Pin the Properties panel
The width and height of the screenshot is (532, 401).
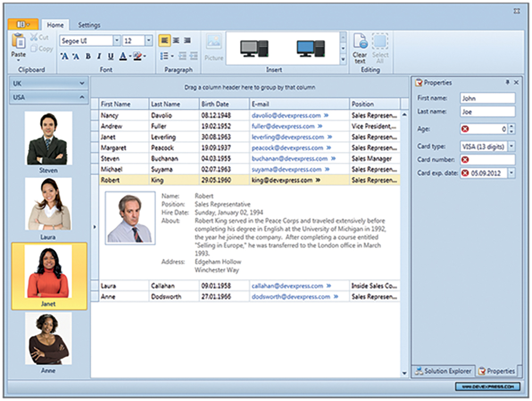coord(507,83)
